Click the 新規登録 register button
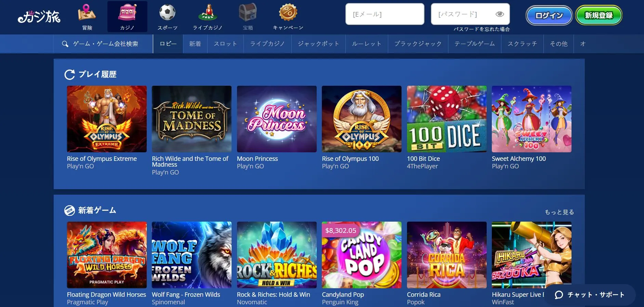Viewport: 644px width, 307px height. tap(599, 15)
